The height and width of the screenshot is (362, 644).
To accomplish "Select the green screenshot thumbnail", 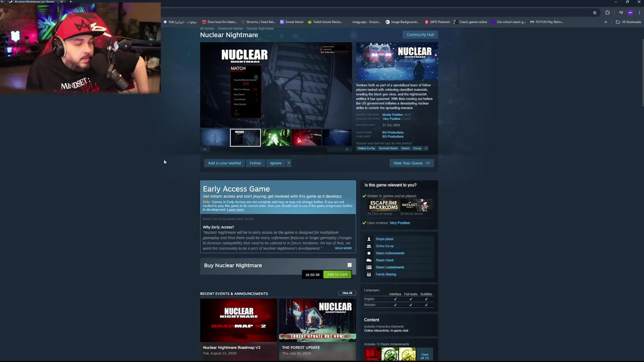I will tap(276, 138).
